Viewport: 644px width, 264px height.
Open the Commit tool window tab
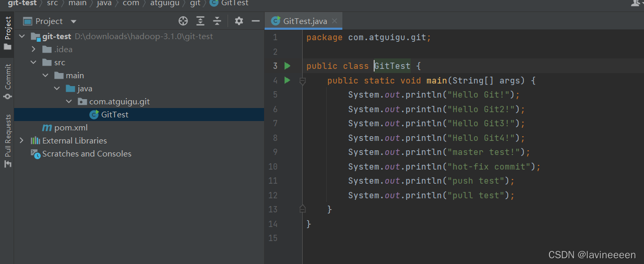[x=7, y=81]
